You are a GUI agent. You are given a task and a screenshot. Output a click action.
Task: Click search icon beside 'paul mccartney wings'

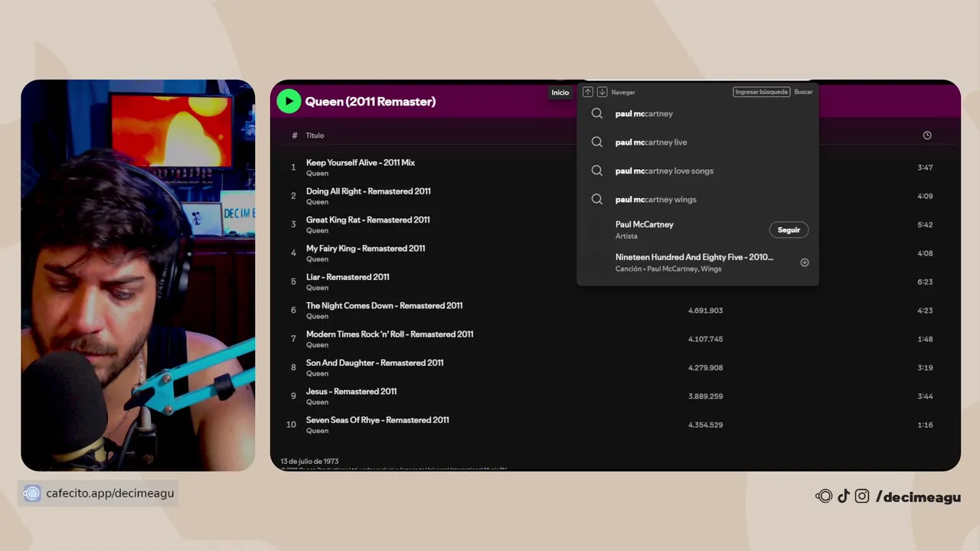(x=597, y=199)
